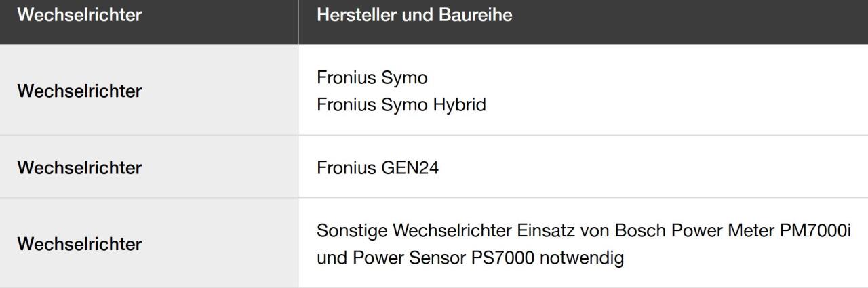The image size is (868, 288).
Task: Select the Wechselrichter label in the Bosch row
Action: pos(79,244)
